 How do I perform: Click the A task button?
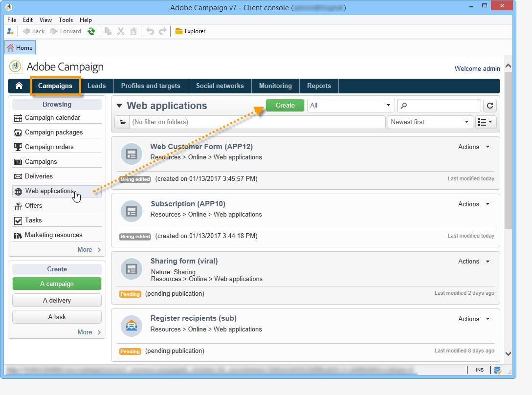pyautogui.click(x=57, y=317)
